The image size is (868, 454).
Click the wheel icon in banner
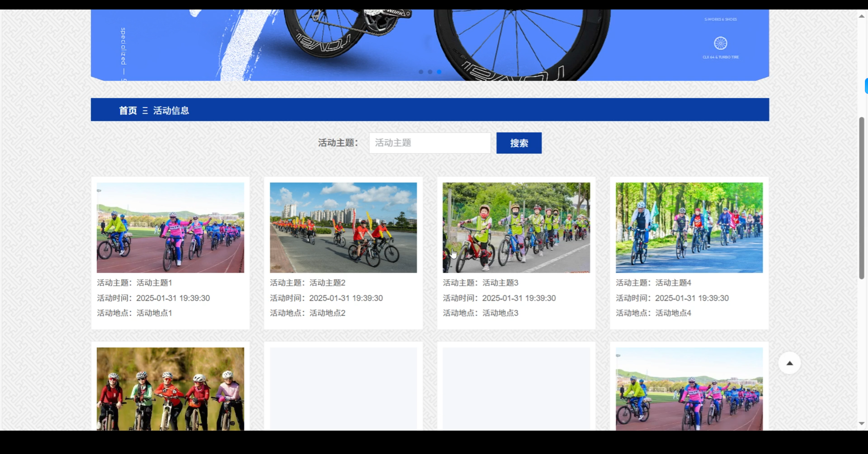click(720, 43)
